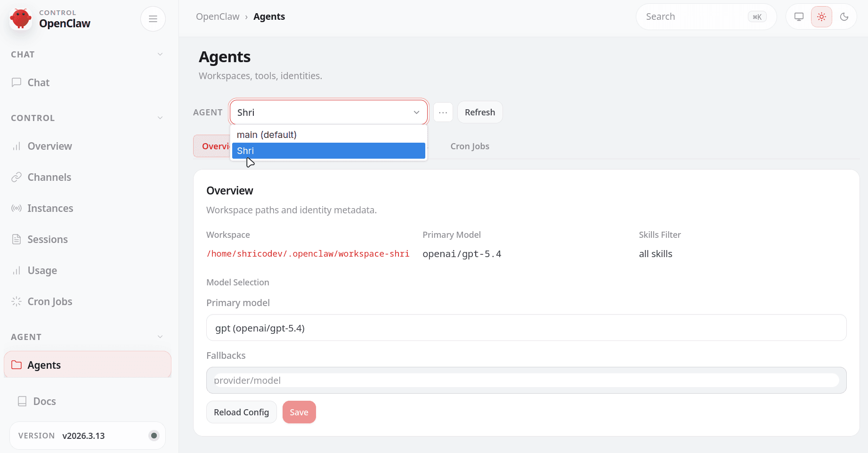This screenshot has width=868, height=453.
Task: Click the Fallbacks provider/model input field
Action: [x=527, y=380]
